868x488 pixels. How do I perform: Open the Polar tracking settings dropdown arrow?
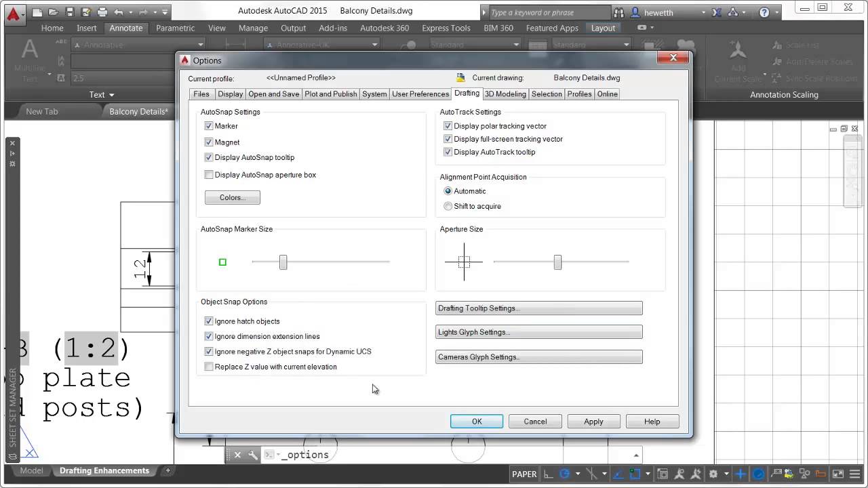pyautogui.click(x=578, y=474)
